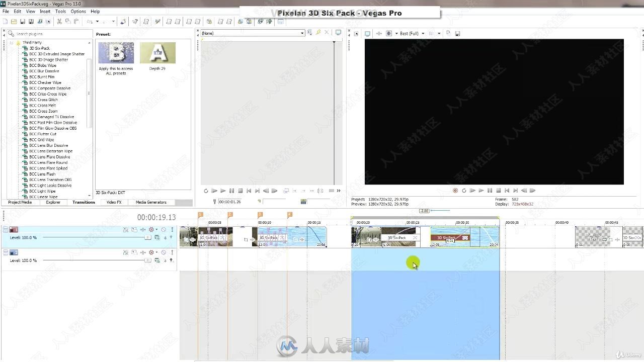Open the Insert menu
This screenshot has height=362, width=644.
pos(45,11)
